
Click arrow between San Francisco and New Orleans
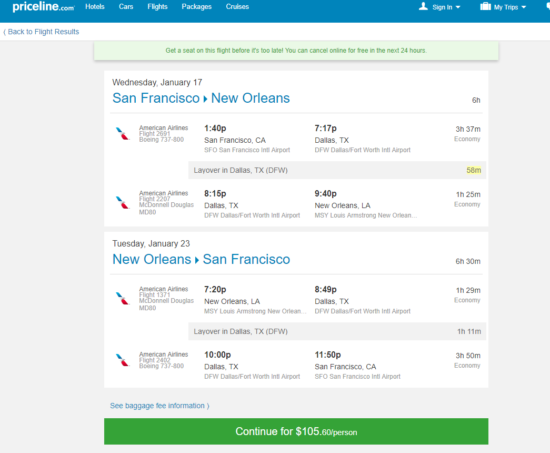[x=206, y=99]
